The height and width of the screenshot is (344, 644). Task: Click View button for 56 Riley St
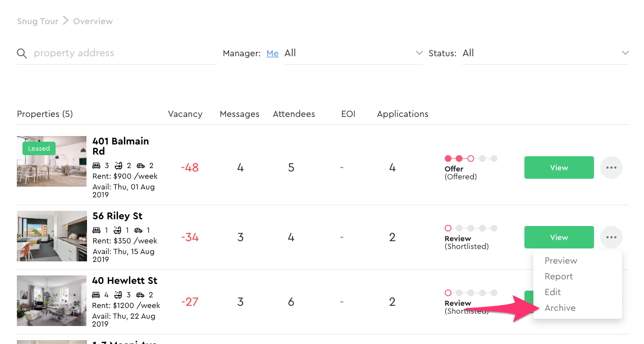click(x=559, y=237)
